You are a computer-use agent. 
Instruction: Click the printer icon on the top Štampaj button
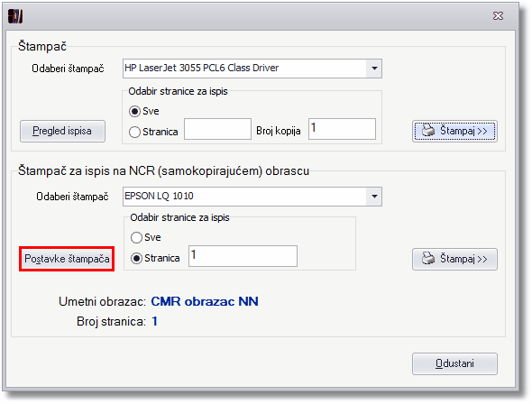(427, 130)
